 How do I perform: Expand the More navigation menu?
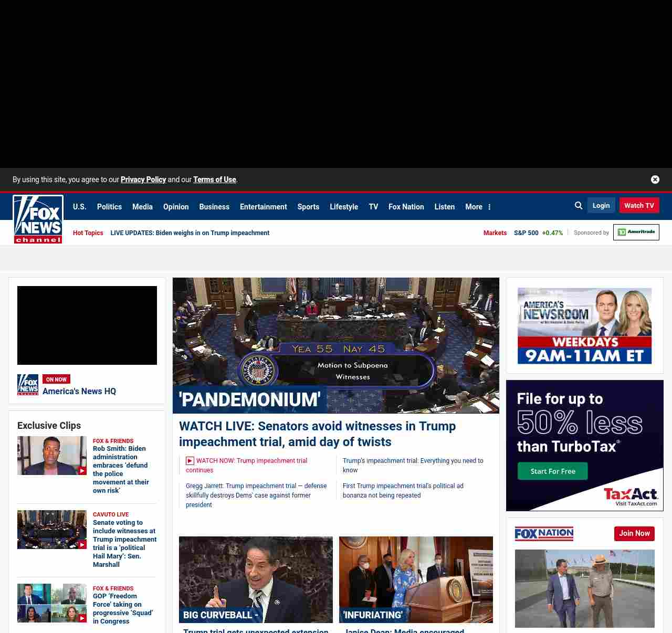pyautogui.click(x=478, y=207)
